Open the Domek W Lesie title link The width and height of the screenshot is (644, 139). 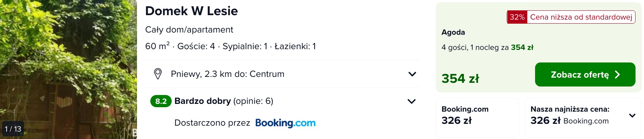tap(191, 11)
